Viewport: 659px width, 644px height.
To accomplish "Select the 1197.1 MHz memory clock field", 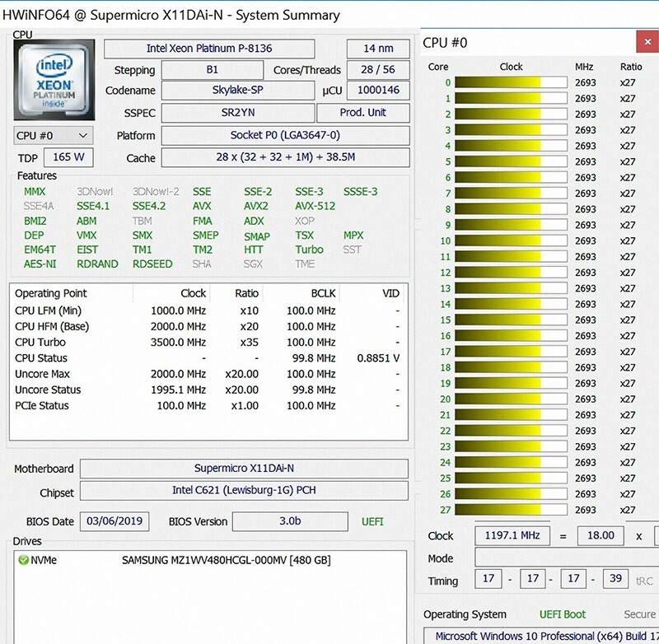I will tap(512, 535).
